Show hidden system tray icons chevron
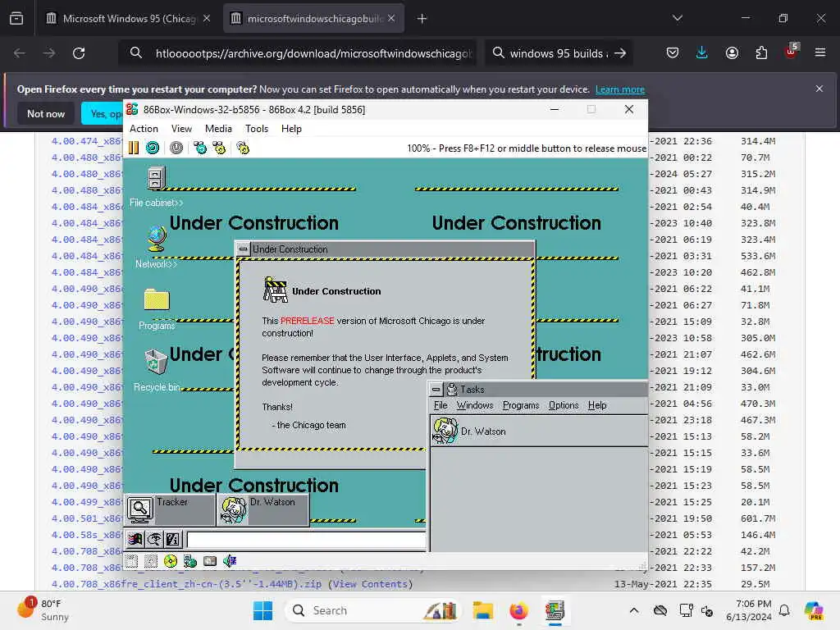 pyautogui.click(x=634, y=610)
